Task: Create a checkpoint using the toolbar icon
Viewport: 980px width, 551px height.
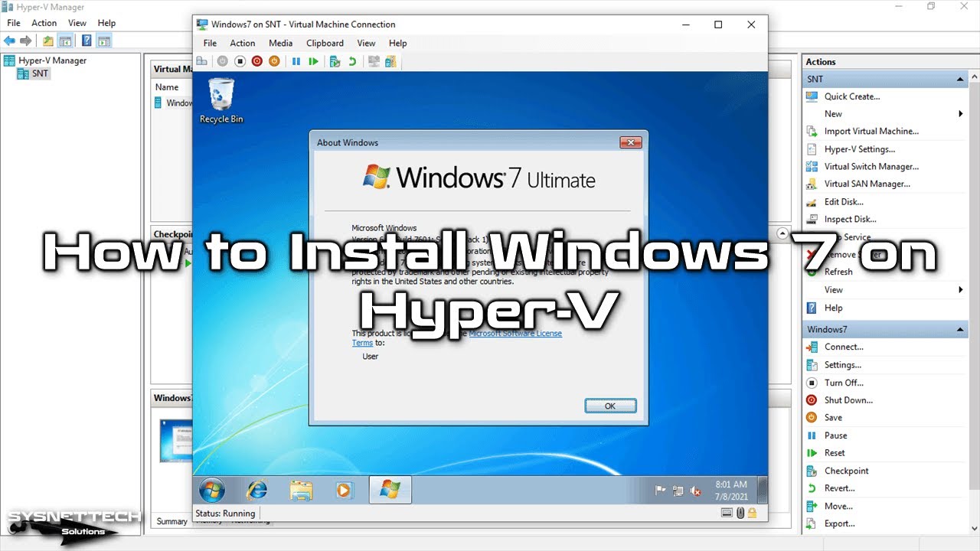Action: (x=335, y=61)
